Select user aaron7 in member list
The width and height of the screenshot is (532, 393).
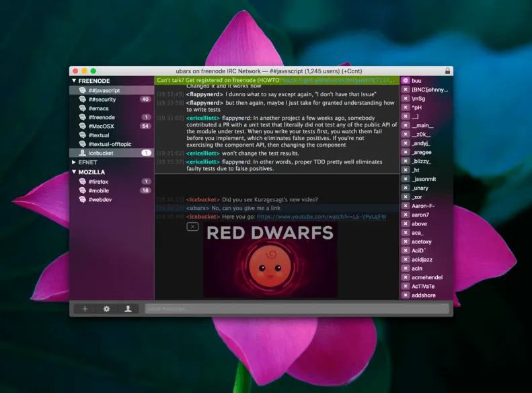[420, 215]
